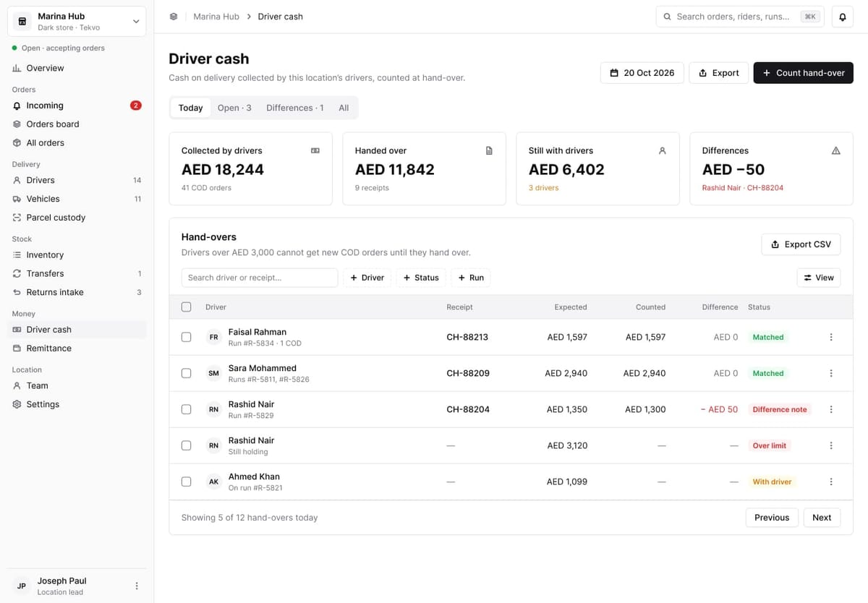Image resolution: width=868 pixels, height=603 pixels.
Task: Open row menu for receipt CH-88204
Action: tap(830, 409)
